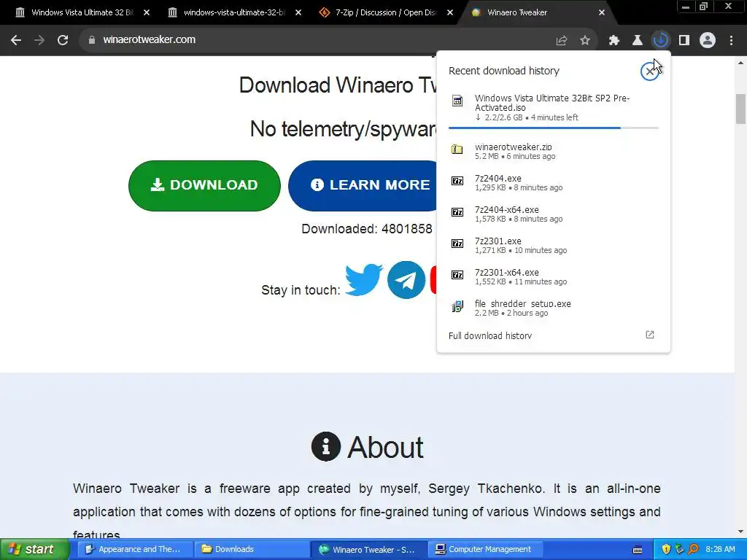The width and height of the screenshot is (747, 560).
Task: Toggle the downloads toolbar icon
Action: point(661,41)
